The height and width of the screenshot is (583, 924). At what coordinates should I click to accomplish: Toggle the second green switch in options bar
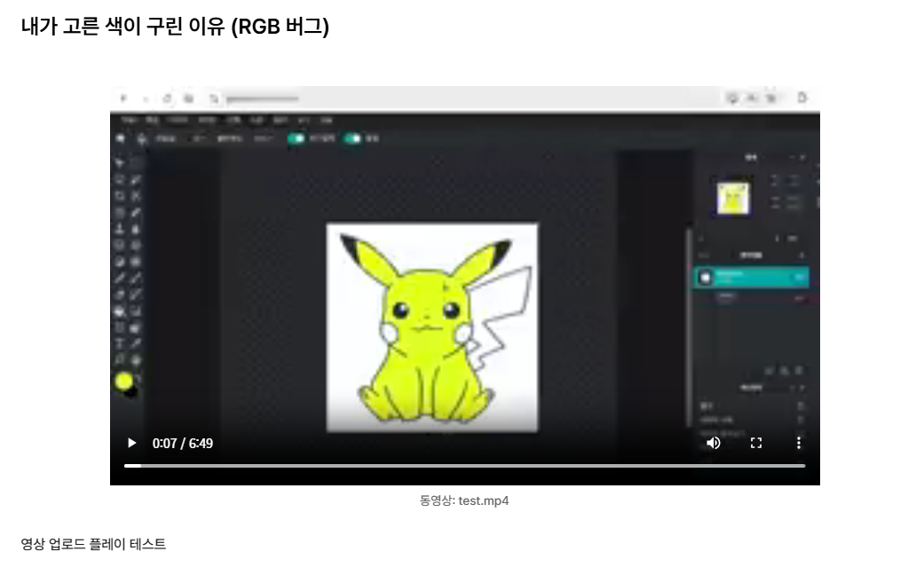pos(353,138)
